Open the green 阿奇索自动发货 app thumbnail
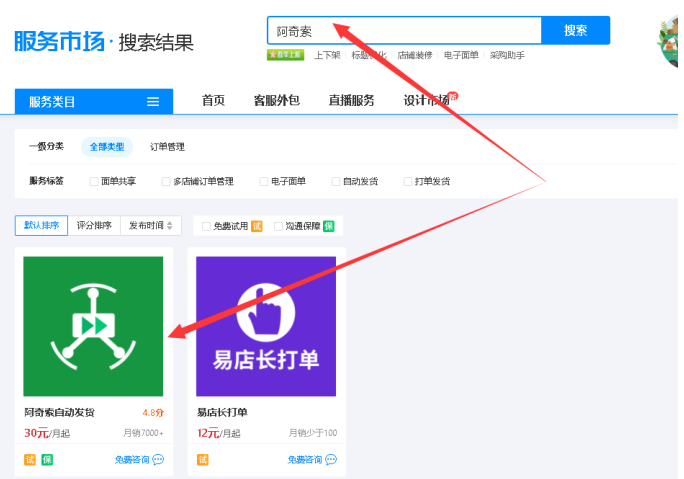Screen dimensions: 684x479 [93, 326]
